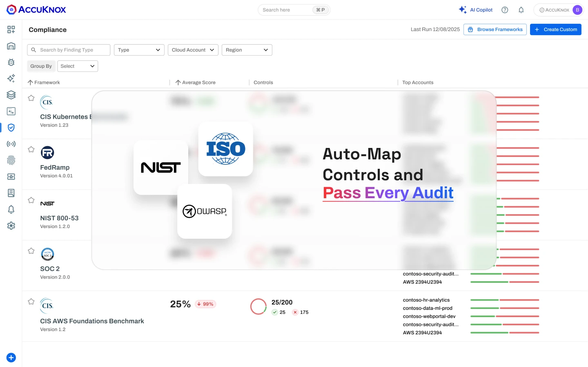Click the NIST 800-53 framework logo
This screenshot has width=588, height=367.
pos(47,204)
